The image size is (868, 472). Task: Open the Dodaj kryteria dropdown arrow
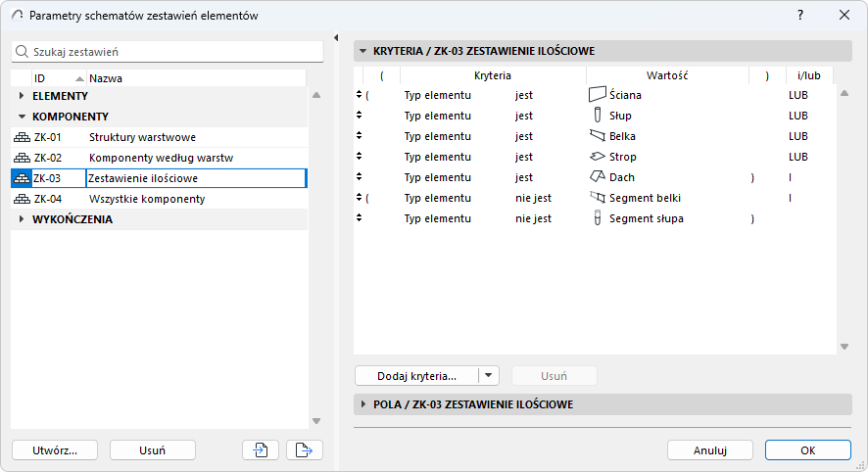(x=490, y=375)
